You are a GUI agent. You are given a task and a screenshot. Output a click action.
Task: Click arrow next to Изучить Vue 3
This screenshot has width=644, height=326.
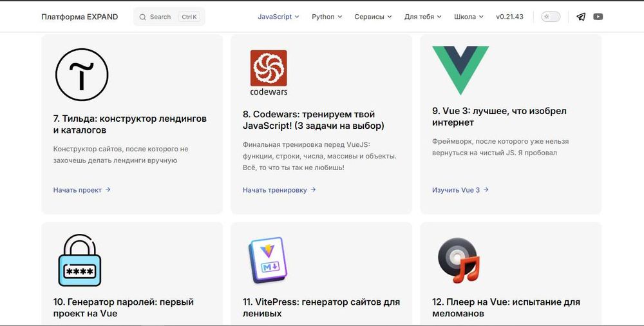coord(486,189)
